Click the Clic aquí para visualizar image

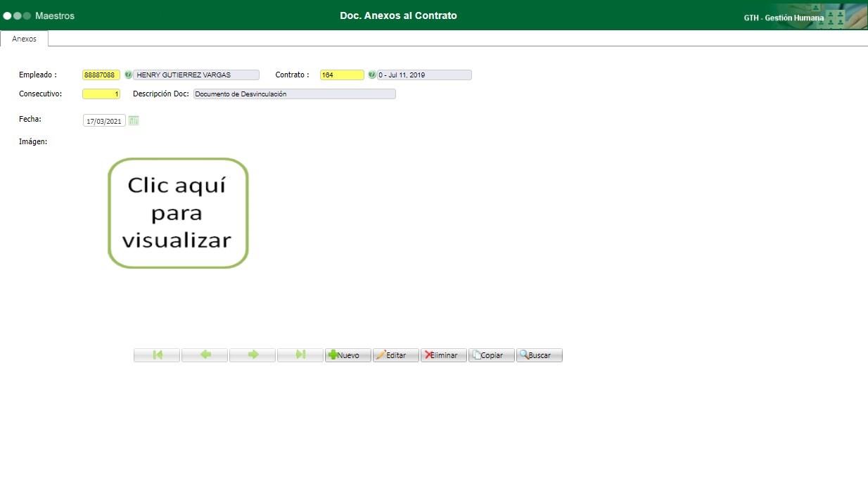click(x=177, y=213)
